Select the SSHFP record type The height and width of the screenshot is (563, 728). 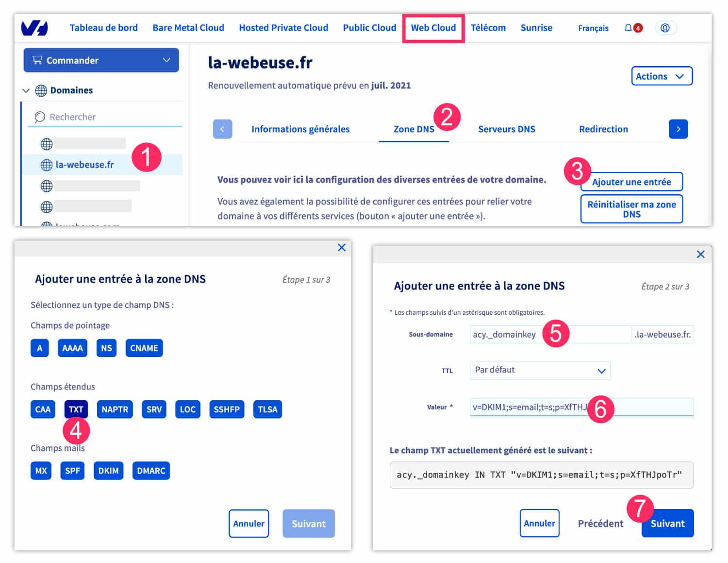[x=227, y=409]
